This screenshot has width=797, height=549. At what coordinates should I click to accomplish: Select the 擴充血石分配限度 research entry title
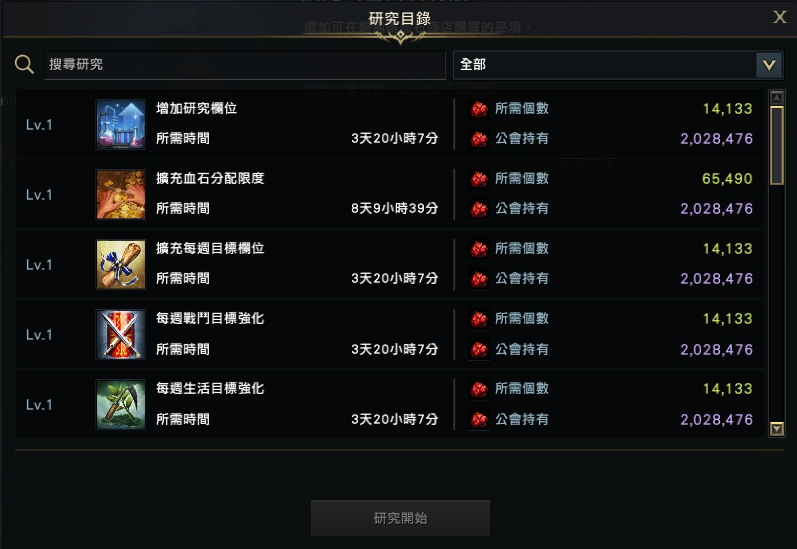210,178
